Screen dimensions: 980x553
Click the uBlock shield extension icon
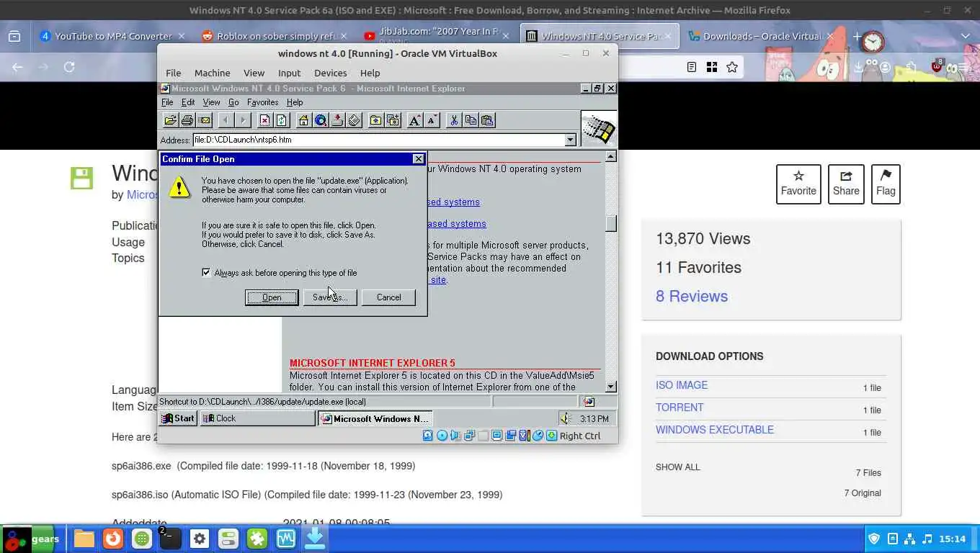coord(937,66)
